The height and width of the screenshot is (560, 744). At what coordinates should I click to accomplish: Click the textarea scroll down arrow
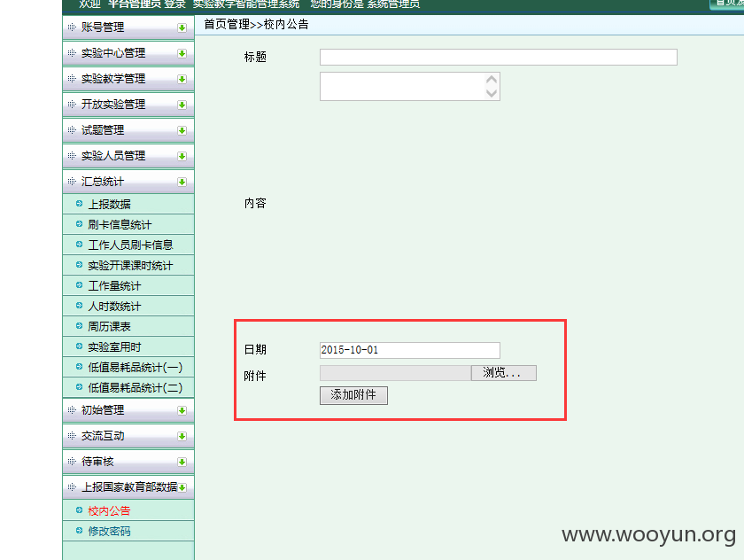(492, 94)
